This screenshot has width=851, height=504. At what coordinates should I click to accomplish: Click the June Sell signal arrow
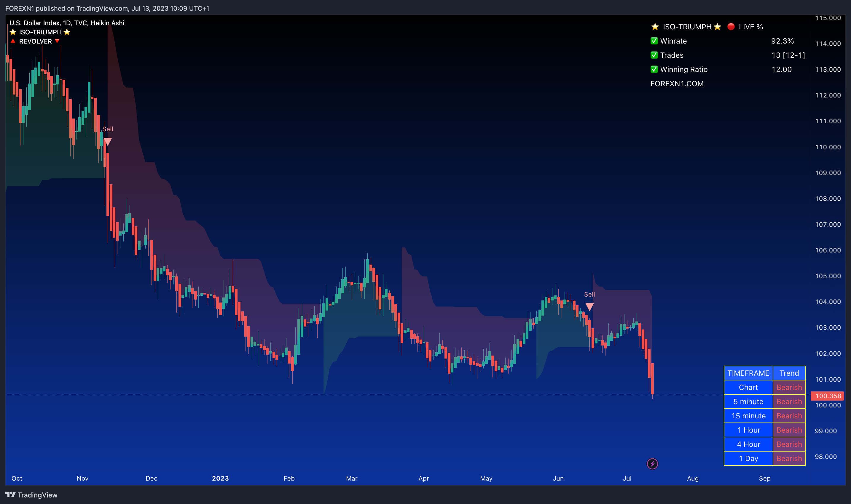point(590,307)
